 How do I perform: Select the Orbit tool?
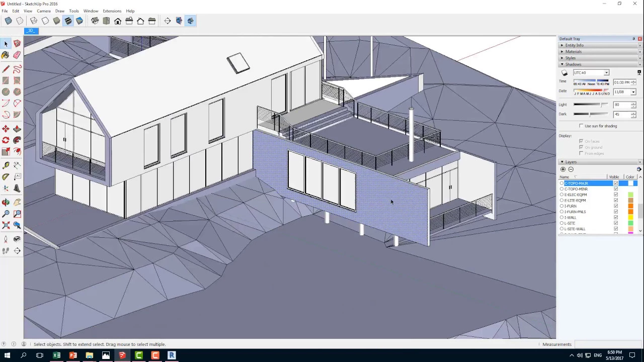point(6,202)
